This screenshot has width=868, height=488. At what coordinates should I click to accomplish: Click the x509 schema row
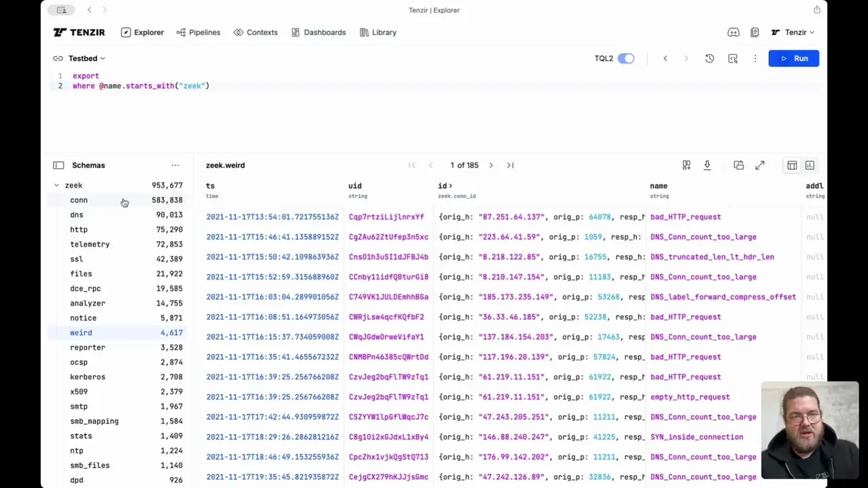(118, 392)
